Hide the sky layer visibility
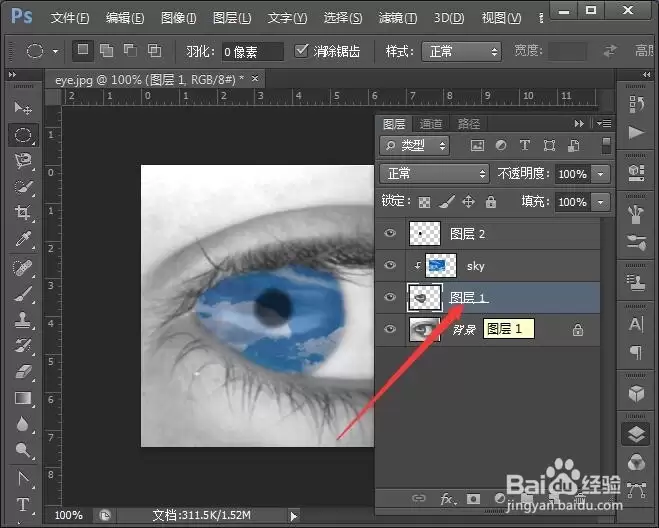The width and height of the screenshot is (659, 528). pyautogui.click(x=390, y=265)
